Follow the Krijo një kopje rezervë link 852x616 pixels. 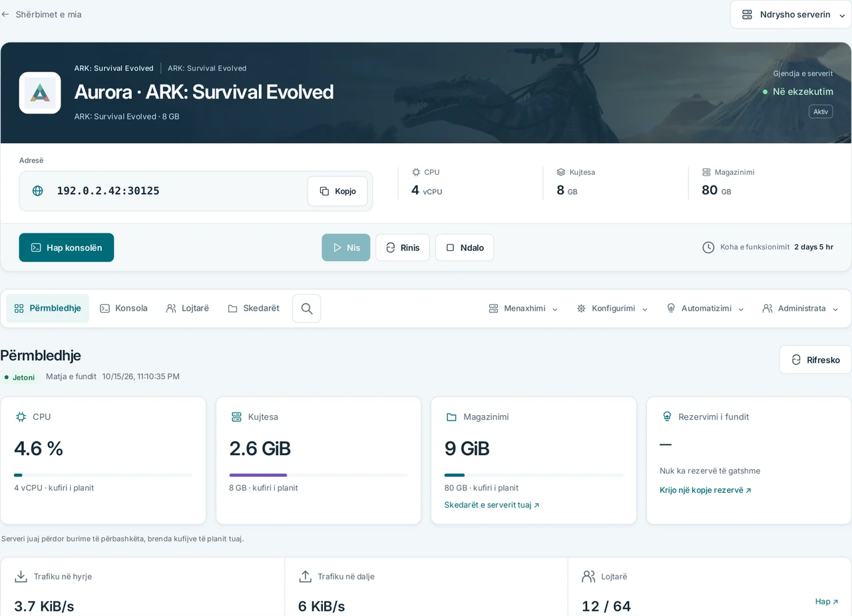tap(706, 490)
